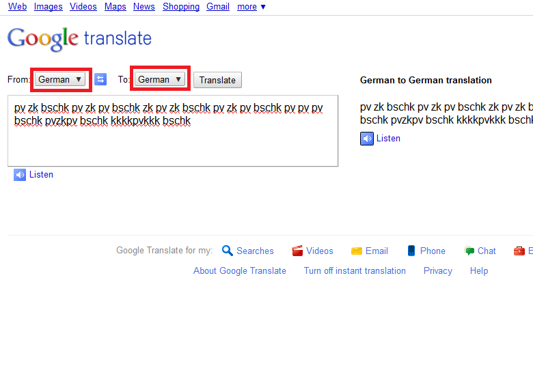The height and width of the screenshot is (392, 533).
Task: Open Videos in the top navigation bar
Action: pos(83,6)
